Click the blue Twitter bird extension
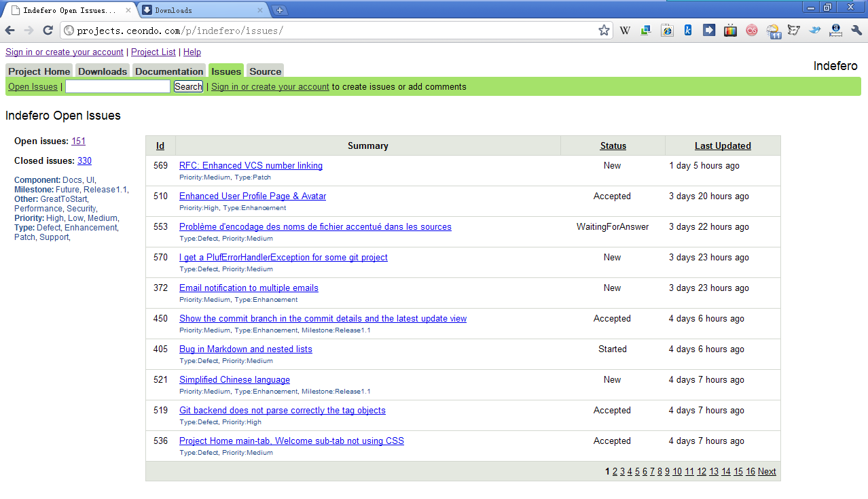The width and height of the screenshot is (868, 499). (x=814, y=31)
